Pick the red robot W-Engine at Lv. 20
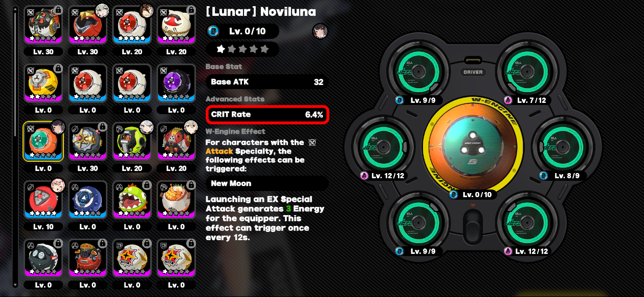The width and height of the screenshot is (644, 297). pos(176,142)
